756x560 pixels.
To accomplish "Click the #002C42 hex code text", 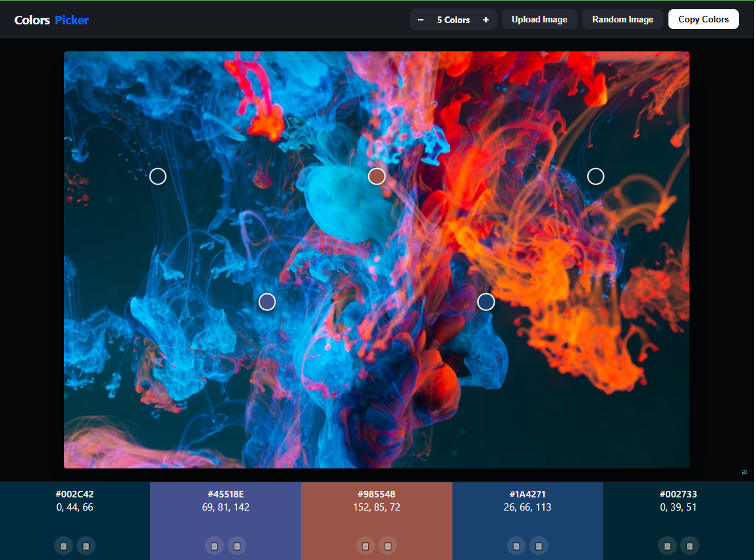I will (74, 494).
